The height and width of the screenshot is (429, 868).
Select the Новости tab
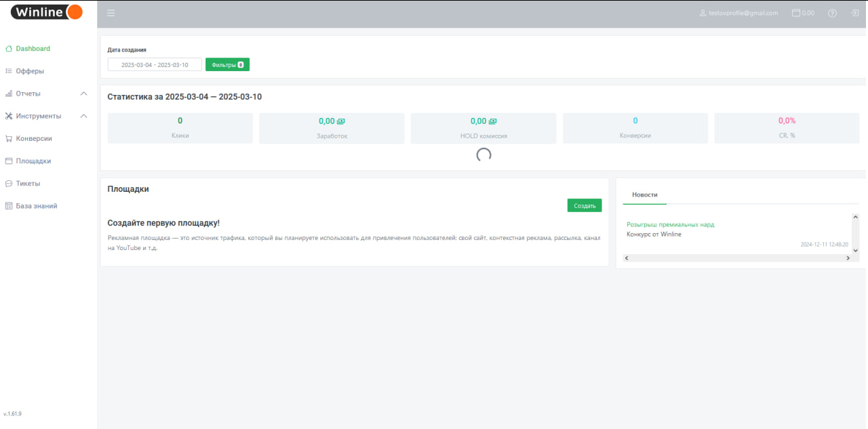tap(644, 195)
